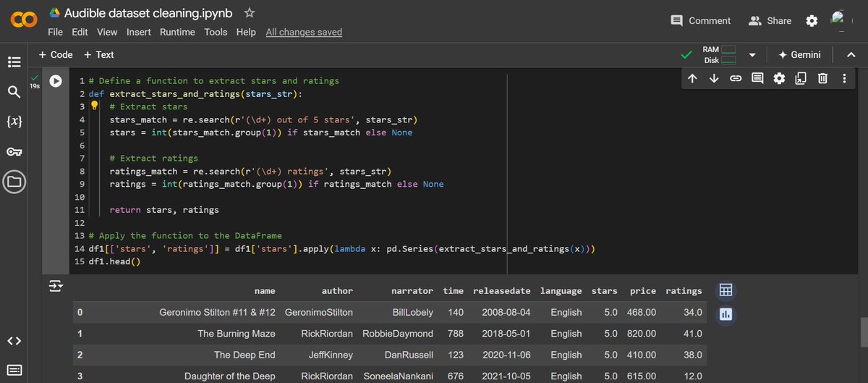Open Colab settings gear in header

point(812,21)
